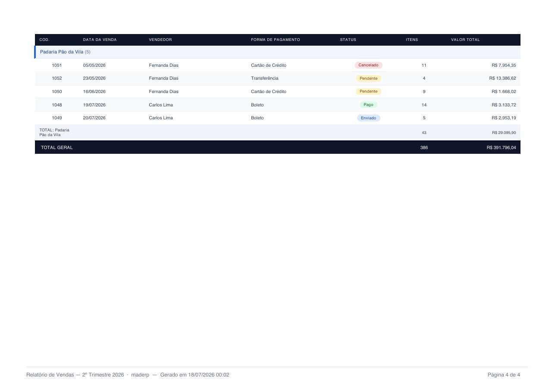Click the date 05/05/2026
The height and width of the screenshot is (392, 555).
pyautogui.click(x=94, y=65)
